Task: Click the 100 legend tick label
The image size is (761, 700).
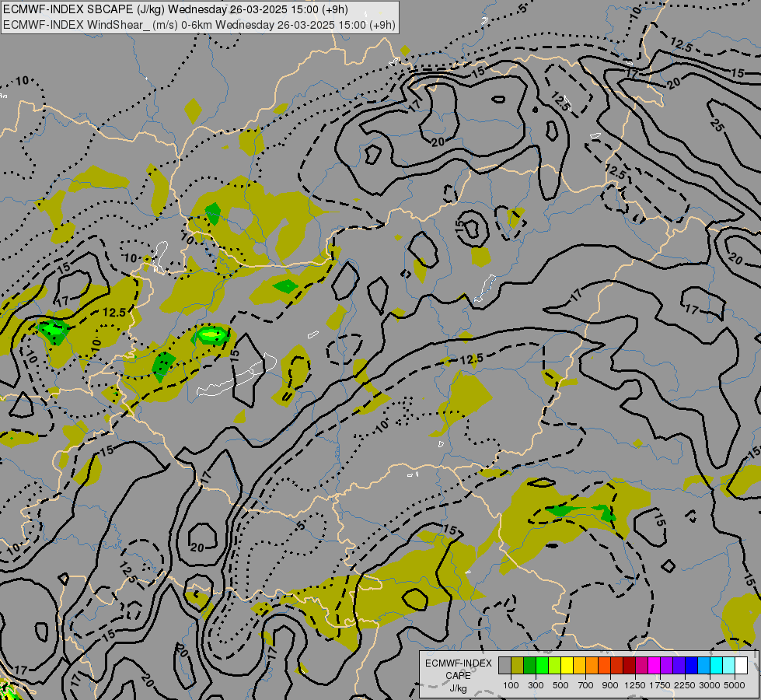Action: 511,685
